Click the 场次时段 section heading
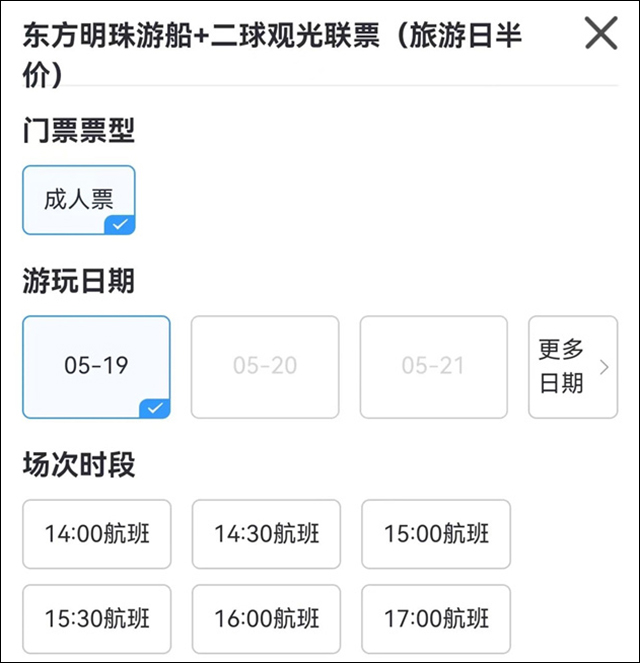This screenshot has height=663, width=640. (x=78, y=465)
